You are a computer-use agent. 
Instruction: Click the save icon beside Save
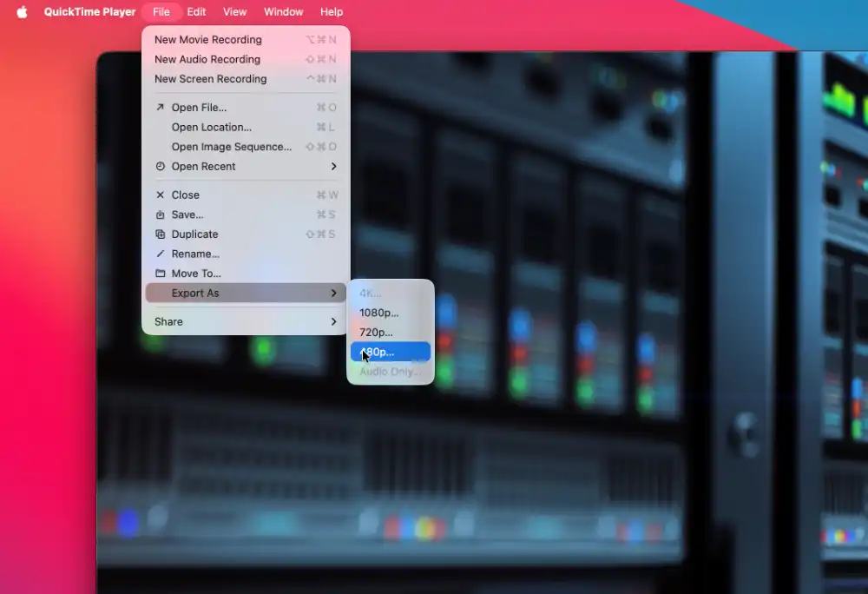[160, 214]
